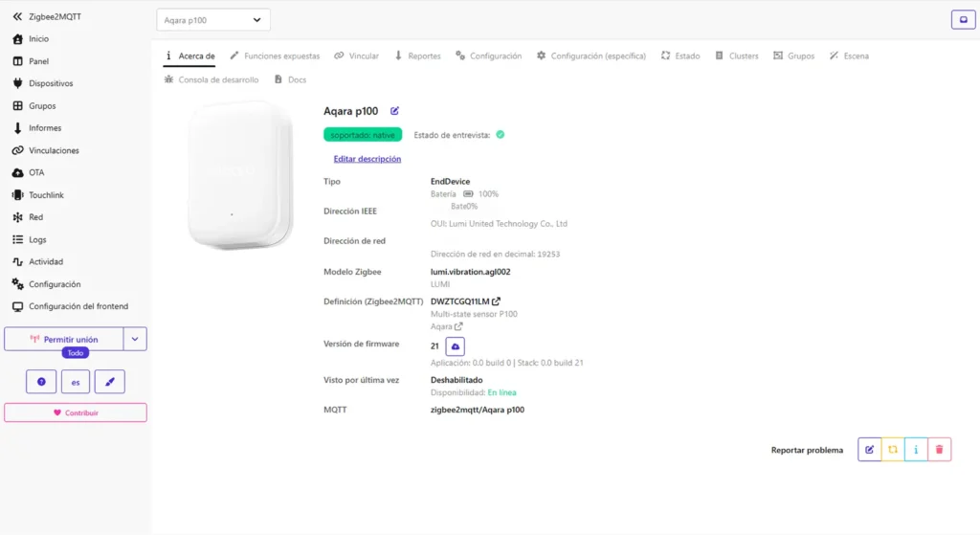The width and height of the screenshot is (980, 535).
Task: Click rename device icon near Reportar problema
Action: pos(869,450)
